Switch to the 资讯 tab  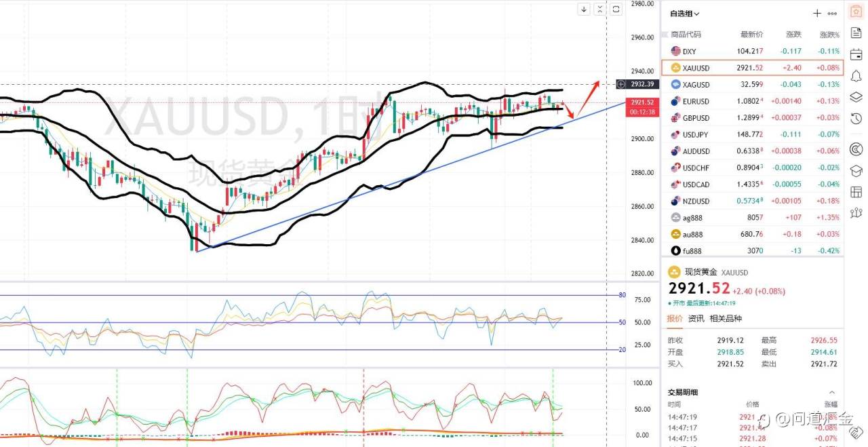pos(696,319)
